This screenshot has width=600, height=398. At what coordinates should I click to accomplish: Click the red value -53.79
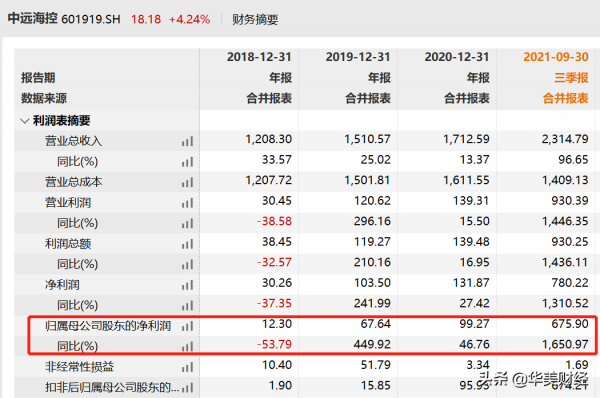tap(274, 344)
